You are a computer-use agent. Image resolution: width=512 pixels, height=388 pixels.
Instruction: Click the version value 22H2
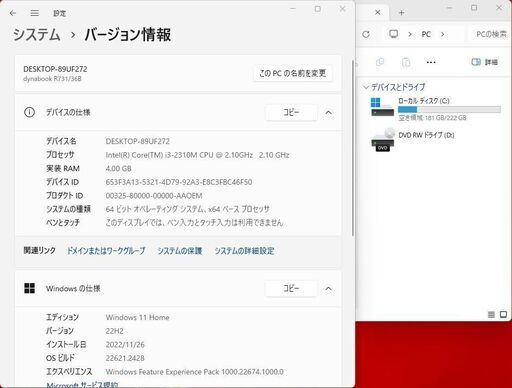coord(114,331)
